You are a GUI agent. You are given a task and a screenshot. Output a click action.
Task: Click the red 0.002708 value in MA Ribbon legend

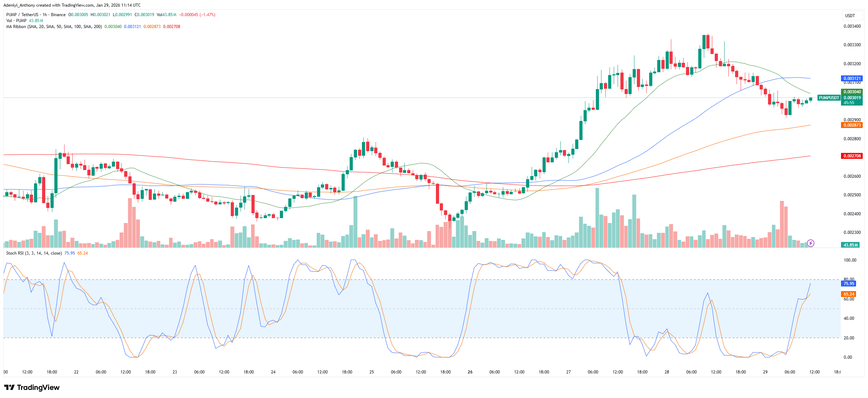171,27
